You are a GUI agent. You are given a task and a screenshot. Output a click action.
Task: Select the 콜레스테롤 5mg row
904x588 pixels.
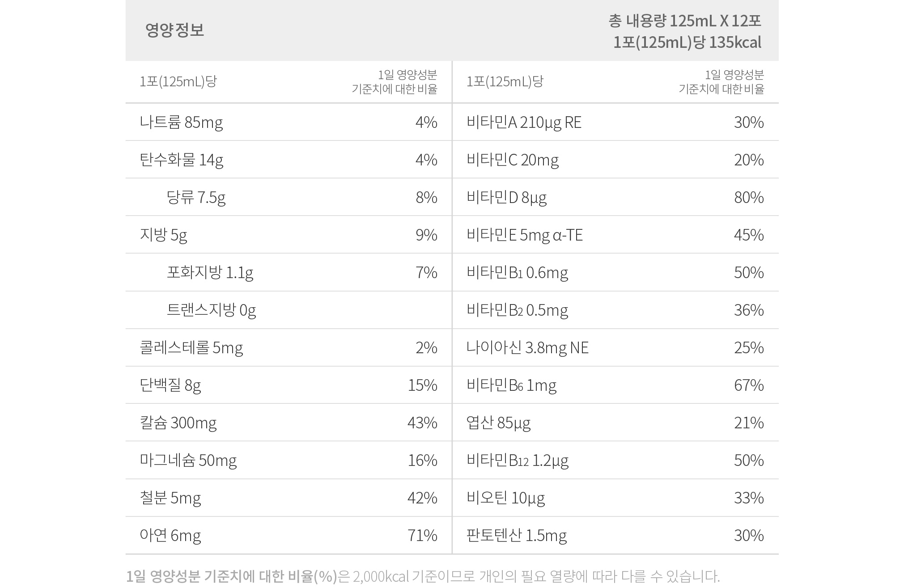pyautogui.click(x=289, y=347)
